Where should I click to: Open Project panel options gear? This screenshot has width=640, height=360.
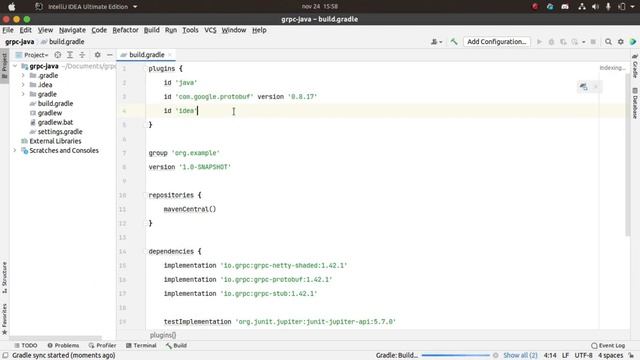tap(97, 55)
